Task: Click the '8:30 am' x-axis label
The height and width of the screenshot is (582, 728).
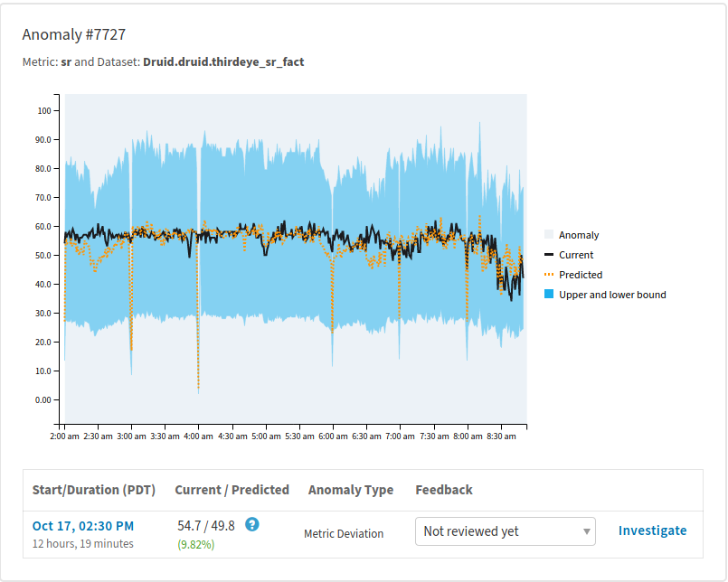Action: (x=501, y=436)
